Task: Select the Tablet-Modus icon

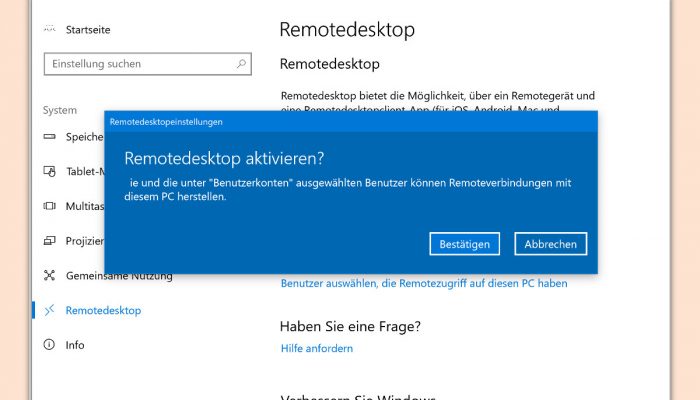Action: (x=50, y=171)
